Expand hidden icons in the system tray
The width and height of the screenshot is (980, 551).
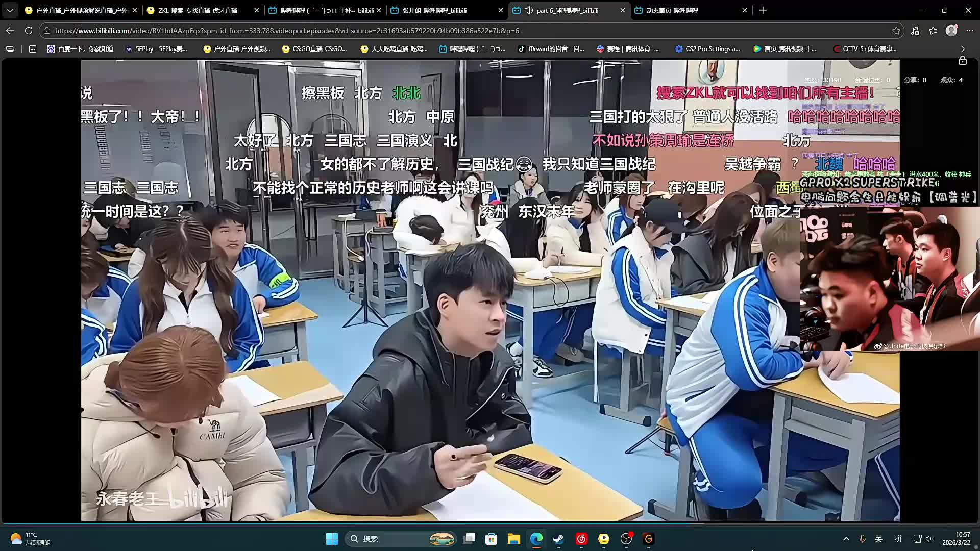(x=846, y=539)
